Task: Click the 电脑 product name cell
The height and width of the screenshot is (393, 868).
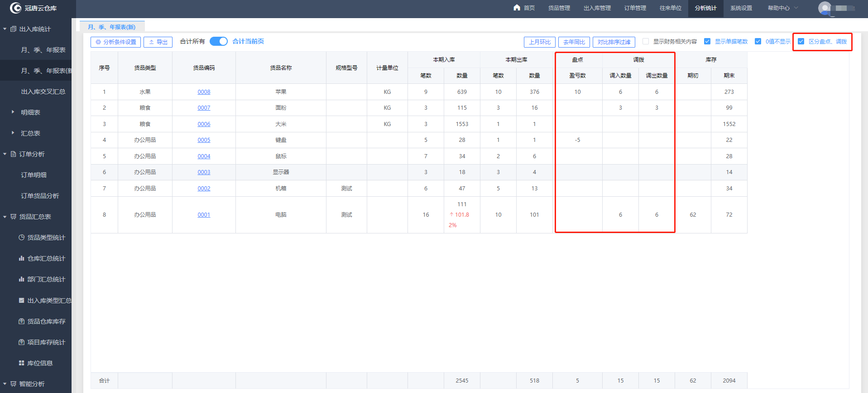Action: [x=281, y=215]
